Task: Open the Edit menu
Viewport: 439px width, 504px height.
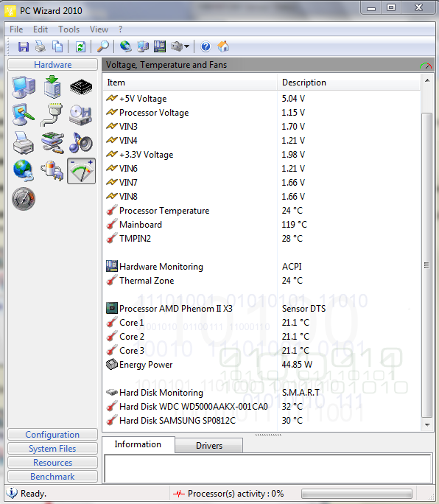Action: [41, 29]
